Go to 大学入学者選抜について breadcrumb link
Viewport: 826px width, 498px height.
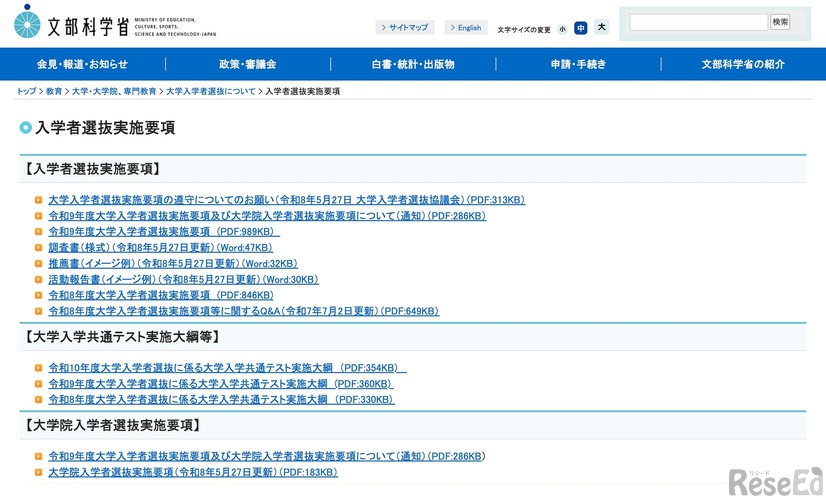click(x=211, y=91)
